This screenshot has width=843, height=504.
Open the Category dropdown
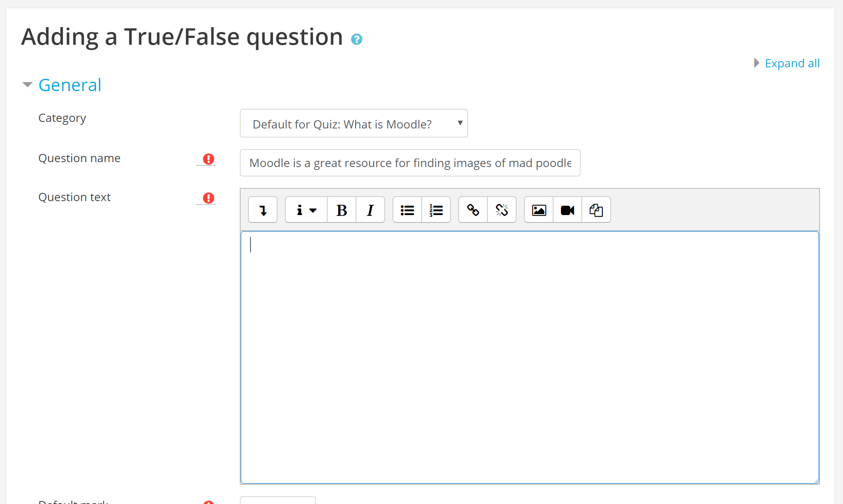pyautogui.click(x=354, y=123)
